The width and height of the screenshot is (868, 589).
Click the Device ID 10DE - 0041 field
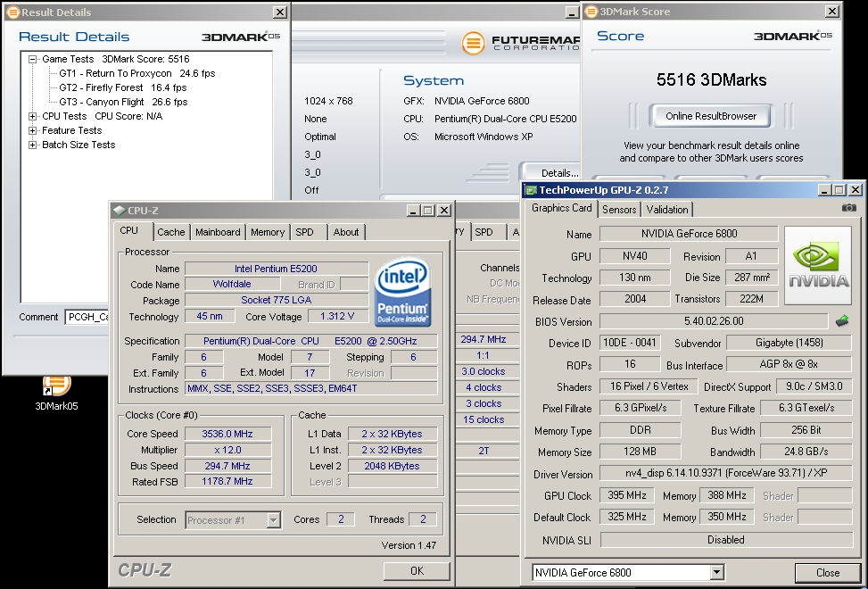(630, 343)
